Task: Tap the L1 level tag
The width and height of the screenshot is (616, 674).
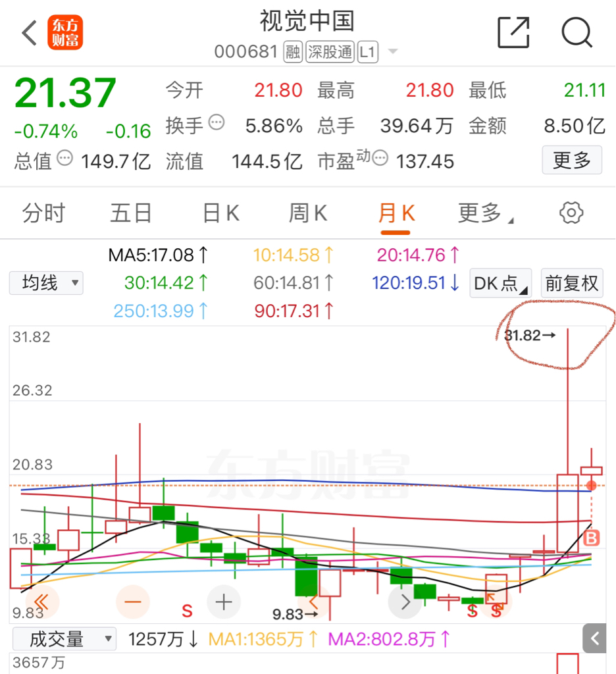Action: [x=368, y=53]
